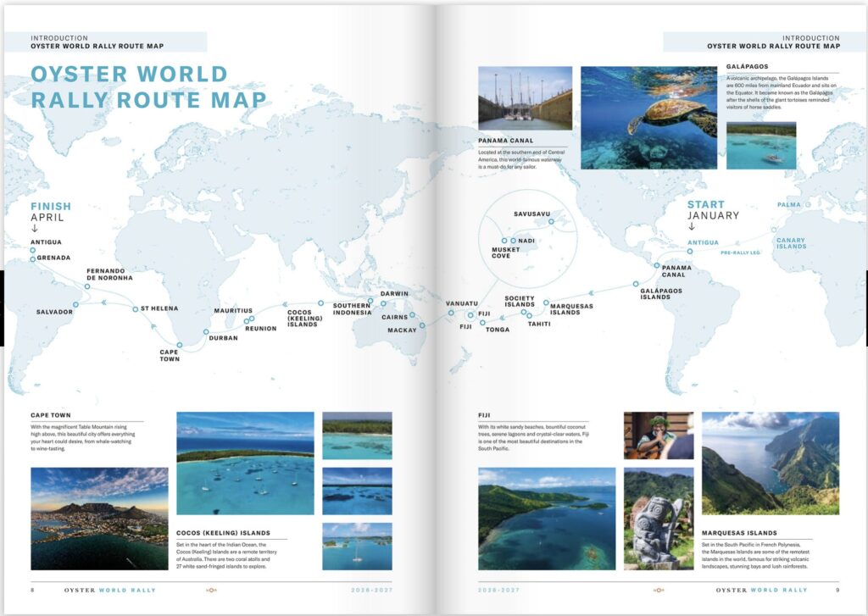Click the down arrow below START JANUARY
Image resolution: width=868 pixels, height=616 pixels.
pos(692,226)
